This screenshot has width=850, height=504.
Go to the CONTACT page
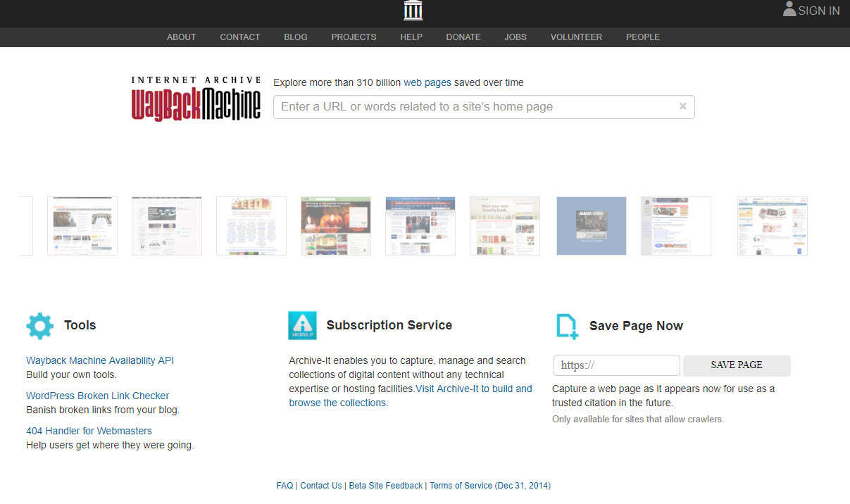[240, 37]
